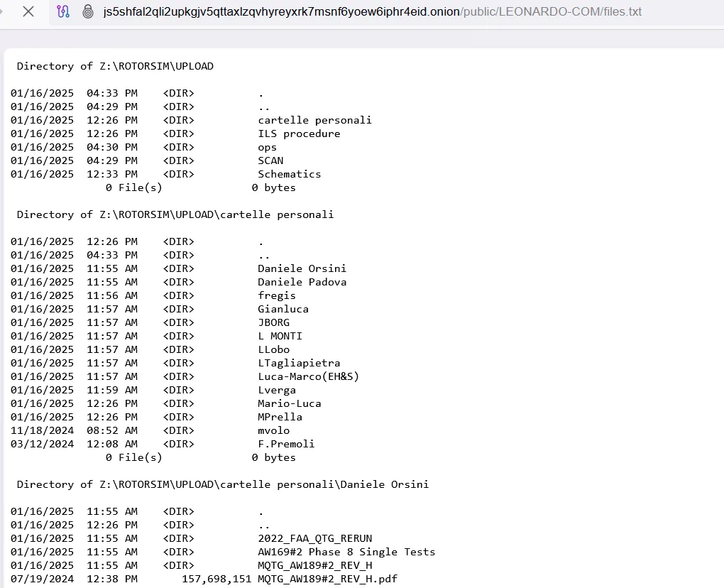Screen dimensions: 724x588
Task: Click the time '04:30 PM' in the ops row
Action: point(112,147)
